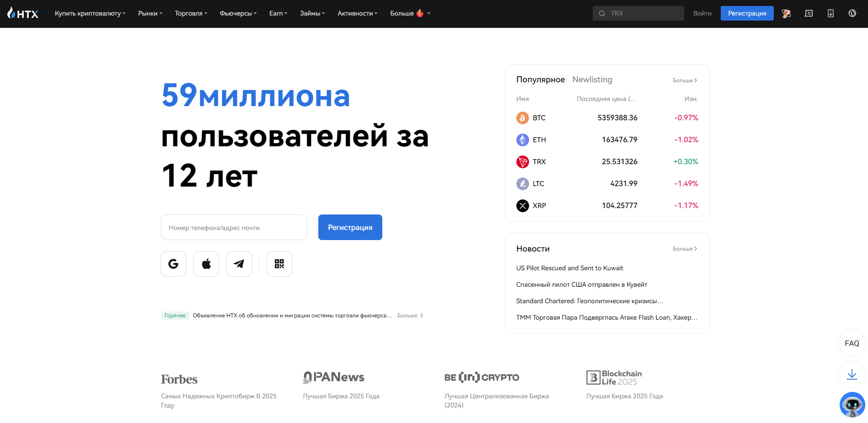The image size is (868, 423).
Task: Click the floating download arrow button
Action: (x=852, y=375)
